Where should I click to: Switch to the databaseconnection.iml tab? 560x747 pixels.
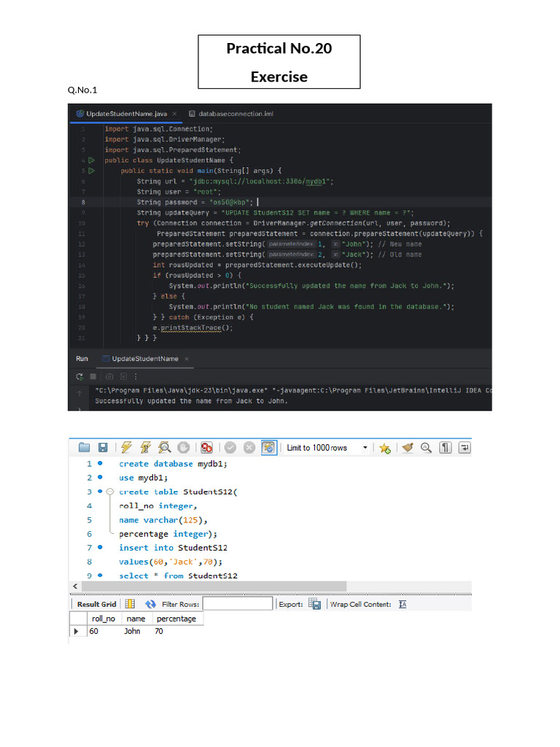click(230, 114)
